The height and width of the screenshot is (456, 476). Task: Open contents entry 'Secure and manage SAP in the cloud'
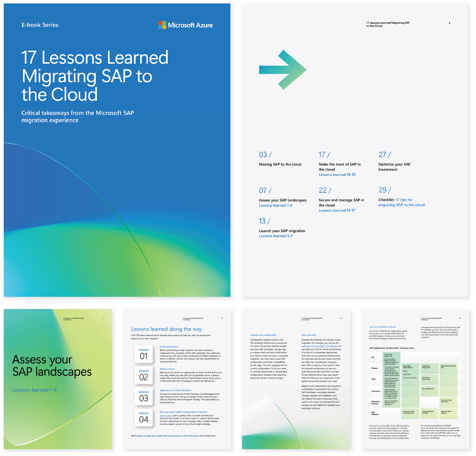341,203
